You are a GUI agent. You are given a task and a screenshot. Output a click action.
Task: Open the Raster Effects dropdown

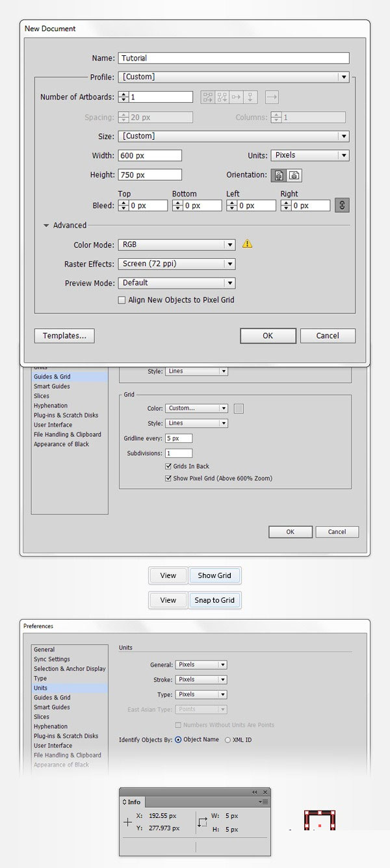pyautogui.click(x=176, y=264)
